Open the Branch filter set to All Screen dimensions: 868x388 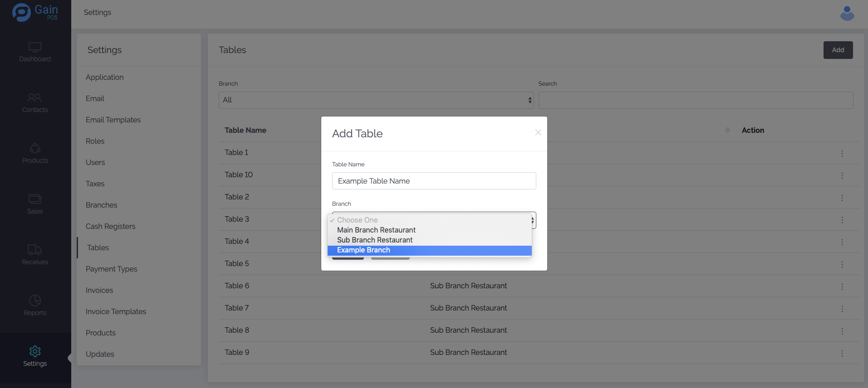coord(376,100)
